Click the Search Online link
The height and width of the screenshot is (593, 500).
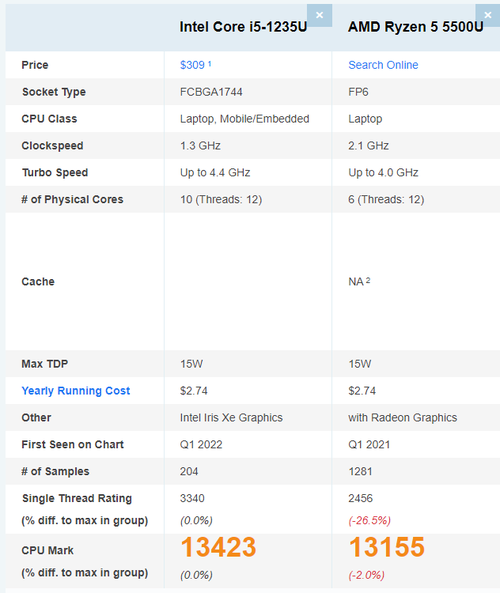point(383,65)
